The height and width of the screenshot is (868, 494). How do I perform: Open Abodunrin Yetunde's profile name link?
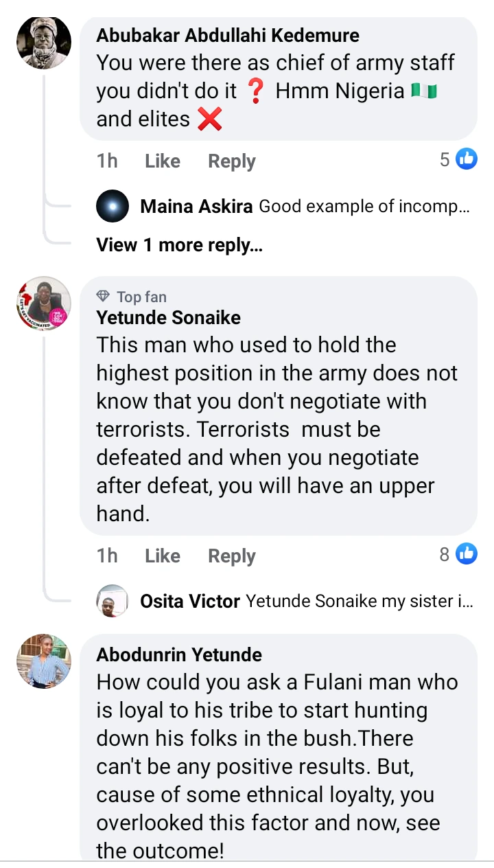tap(179, 654)
